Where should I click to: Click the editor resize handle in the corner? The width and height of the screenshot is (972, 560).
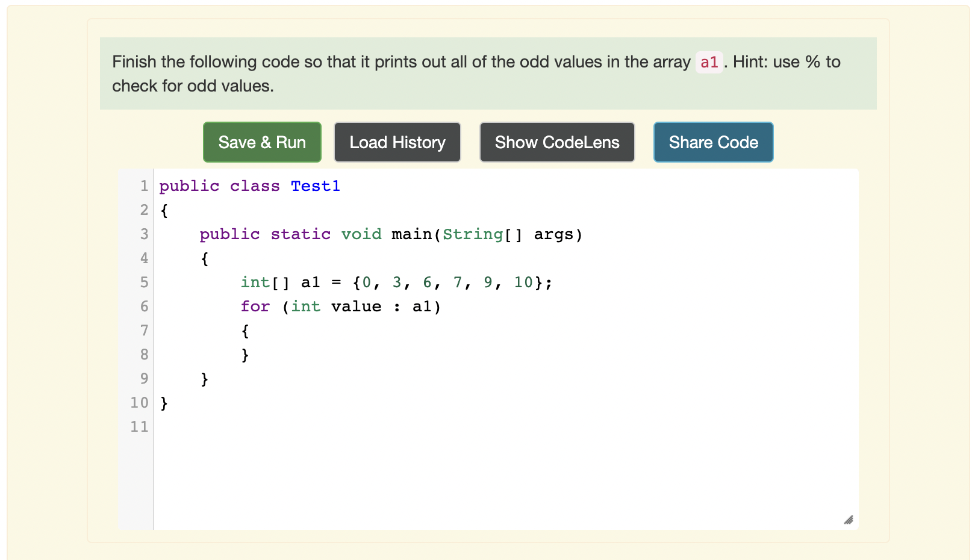click(x=849, y=520)
